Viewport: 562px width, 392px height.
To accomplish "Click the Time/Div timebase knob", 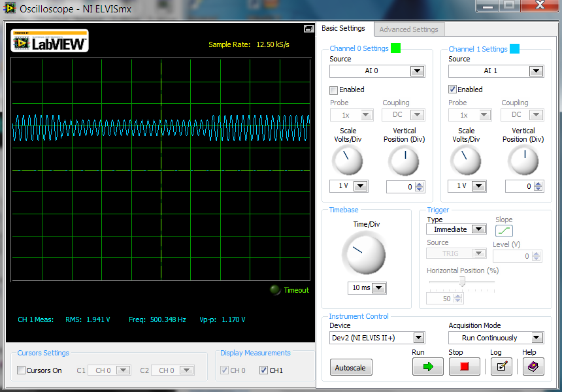I will [x=364, y=254].
